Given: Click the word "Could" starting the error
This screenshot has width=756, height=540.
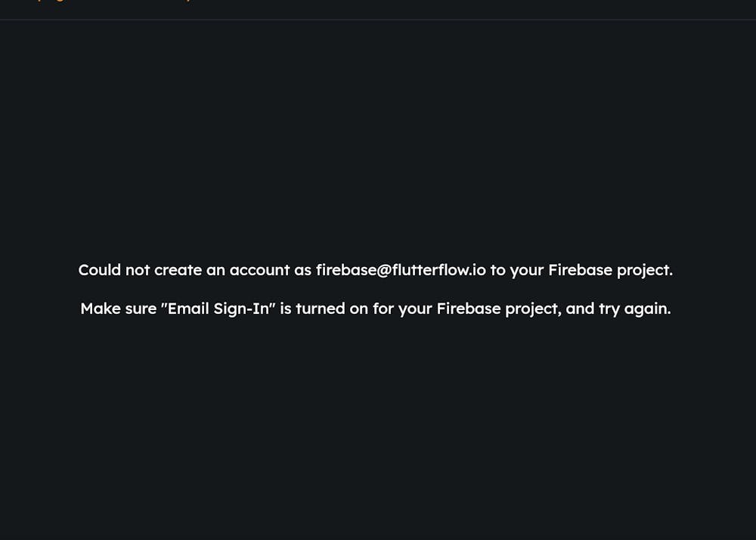Looking at the screenshot, I should [x=99, y=270].
